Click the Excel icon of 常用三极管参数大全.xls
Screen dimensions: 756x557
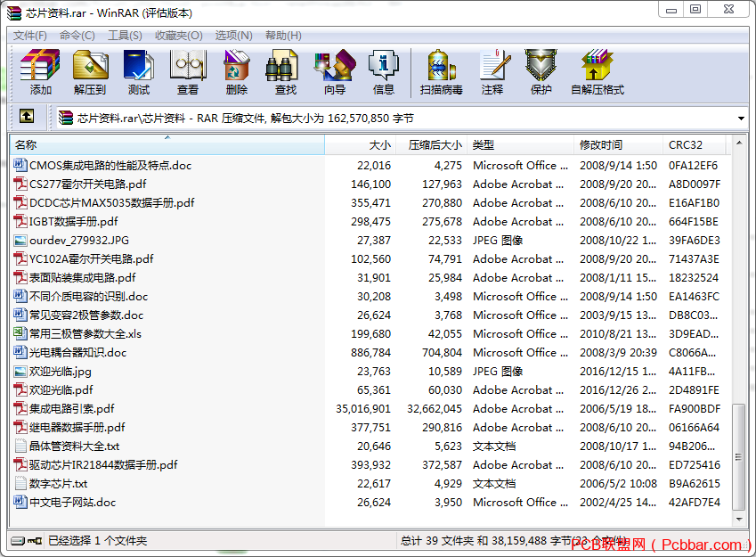tap(20, 333)
